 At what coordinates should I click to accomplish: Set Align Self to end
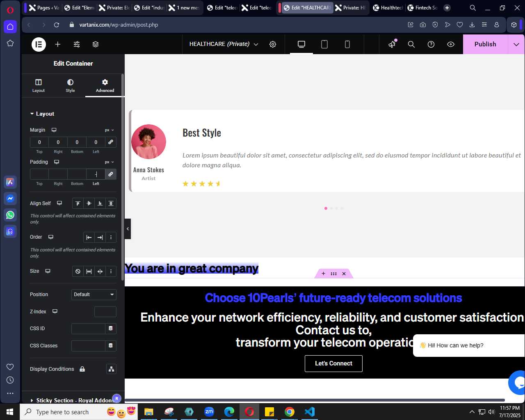point(100,203)
